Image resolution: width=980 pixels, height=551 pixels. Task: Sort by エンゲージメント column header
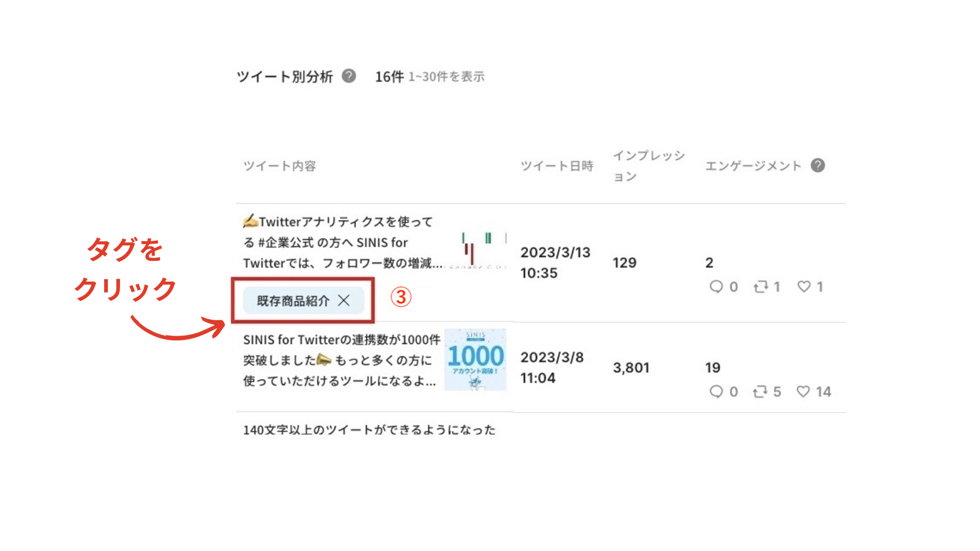point(753,166)
